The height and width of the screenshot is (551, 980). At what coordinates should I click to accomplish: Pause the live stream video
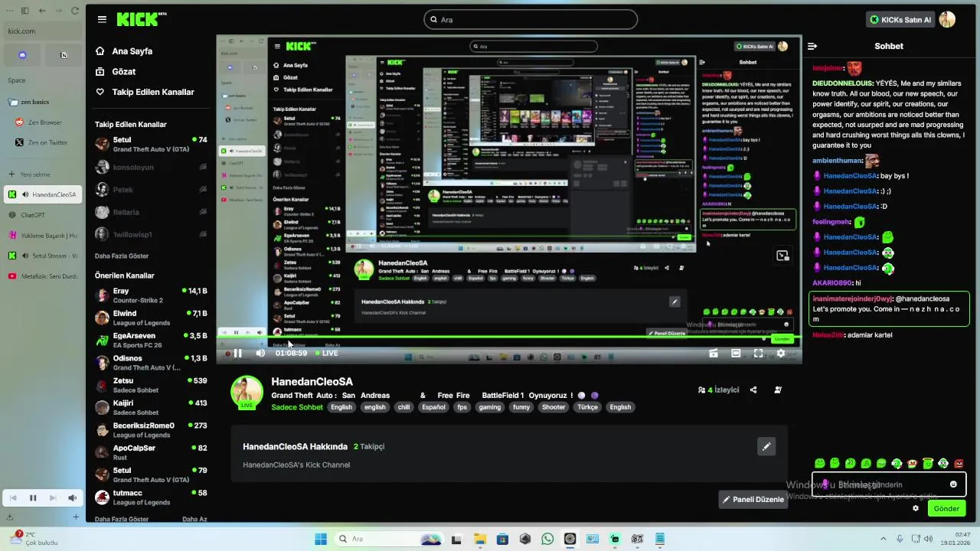coord(237,353)
